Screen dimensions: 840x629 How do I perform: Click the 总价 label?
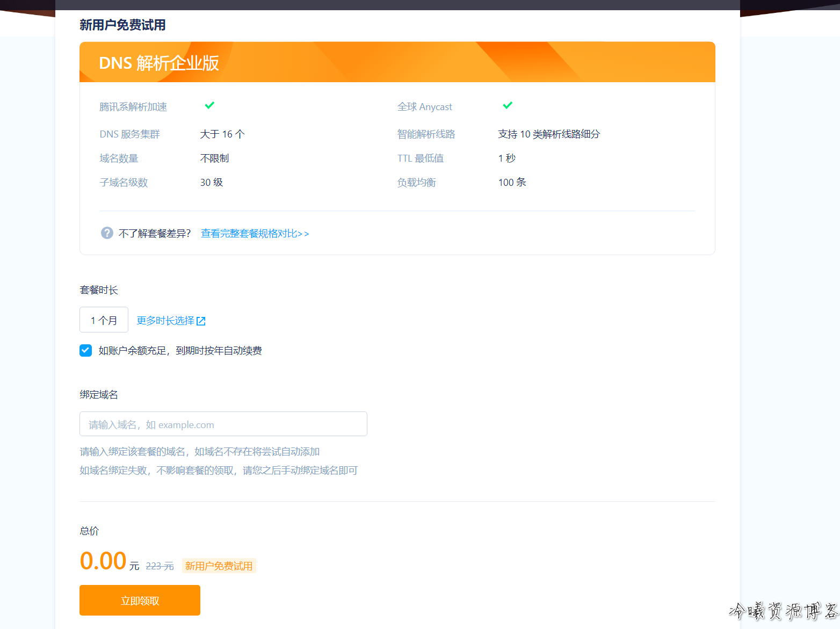(89, 531)
